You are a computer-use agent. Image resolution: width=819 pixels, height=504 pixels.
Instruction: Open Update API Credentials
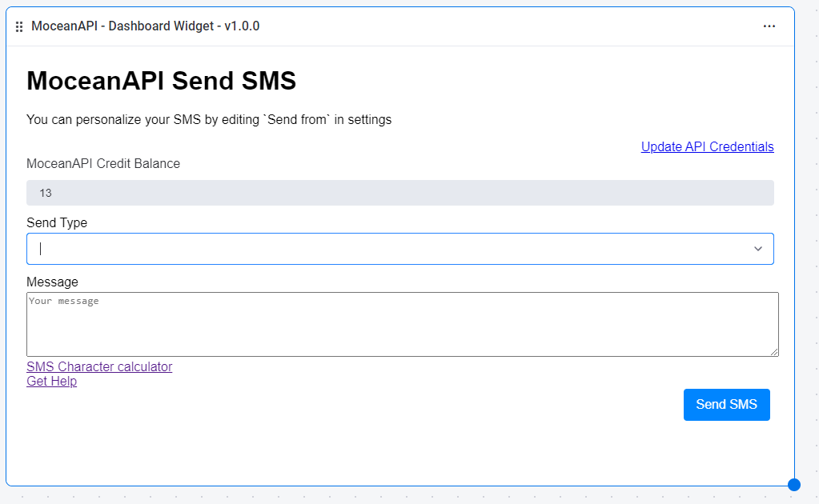pyautogui.click(x=707, y=146)
